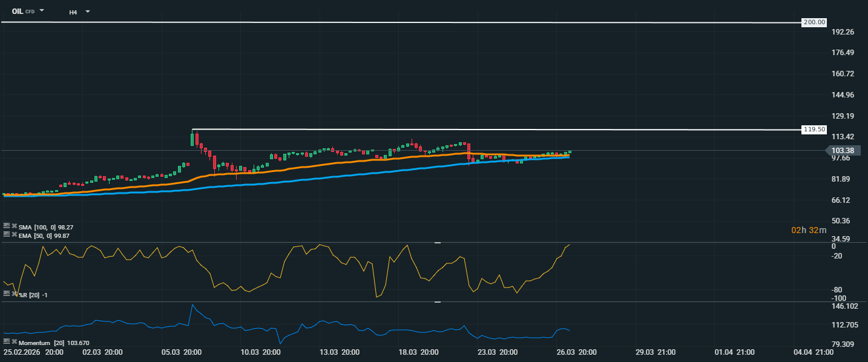868x362 pixels.
Task: Click the 200.00 price line label
Action: click(814, 22)
